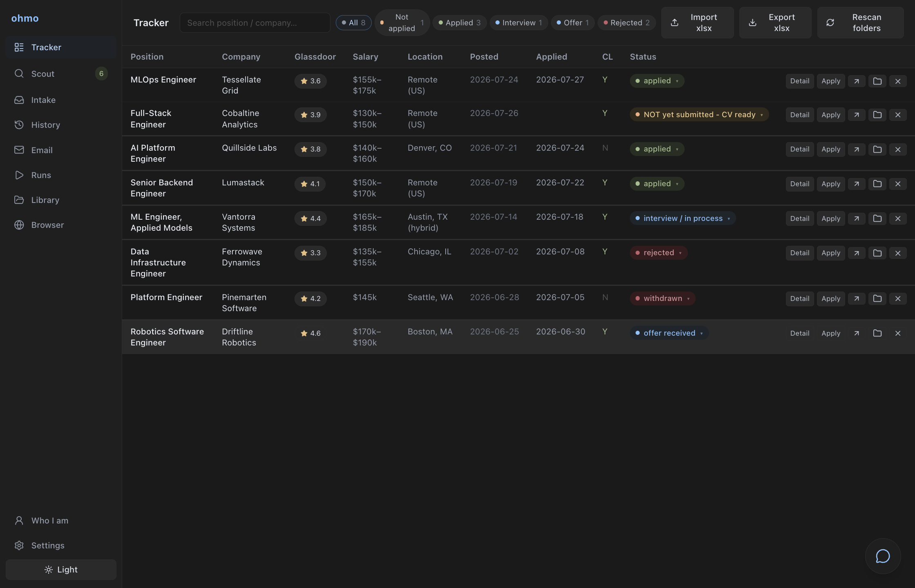Delete the Pinemarten Software row
This screenshot has width=915, height=588.
coord(898,298)
